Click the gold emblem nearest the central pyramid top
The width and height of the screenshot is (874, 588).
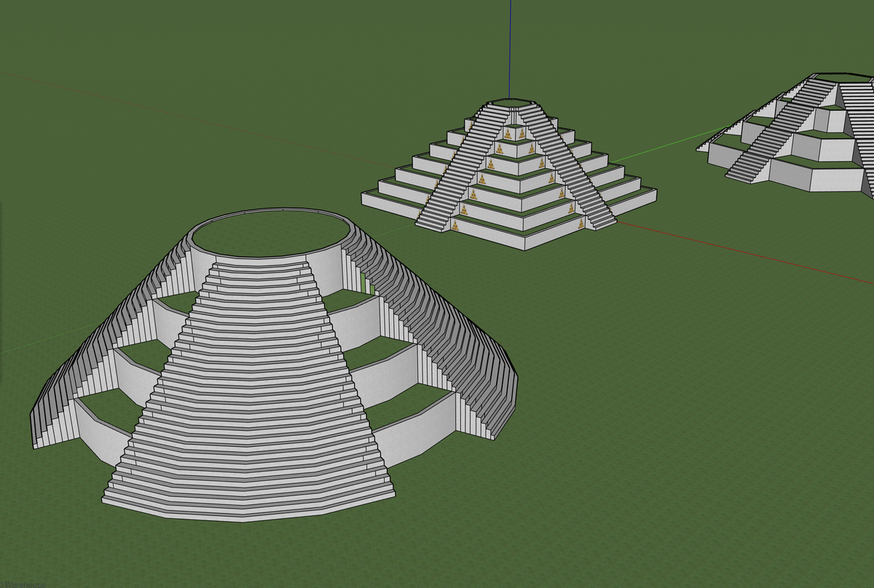(507, 132)
